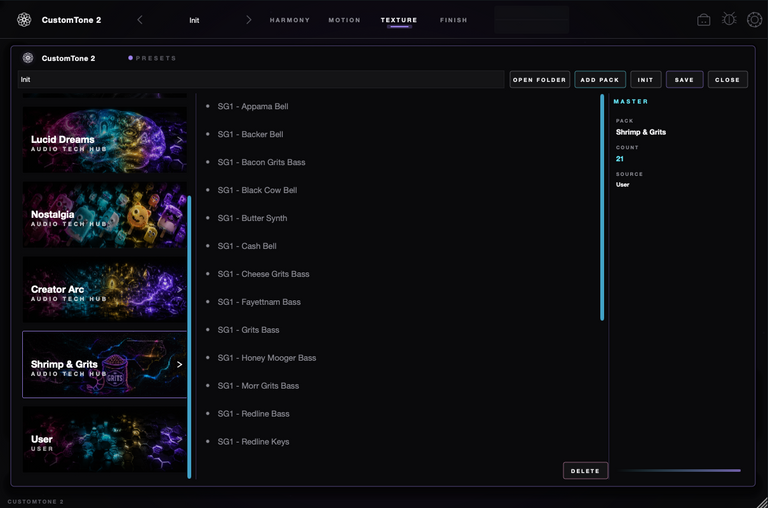Load preset SG1 - Bacon Grits Bass
Viewport: 768px width, 508px height.
tap(262, 162)
